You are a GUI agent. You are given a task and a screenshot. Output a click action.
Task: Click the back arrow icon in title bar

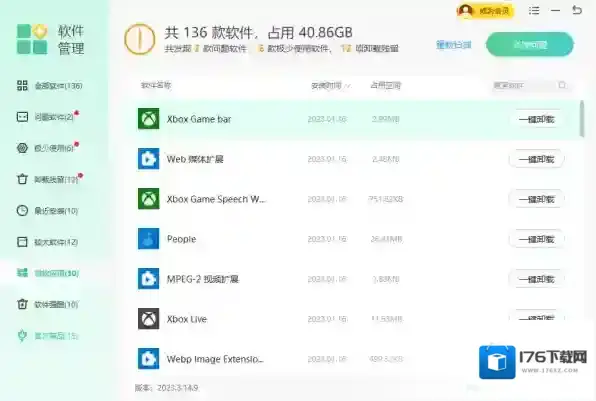point(577,10)
